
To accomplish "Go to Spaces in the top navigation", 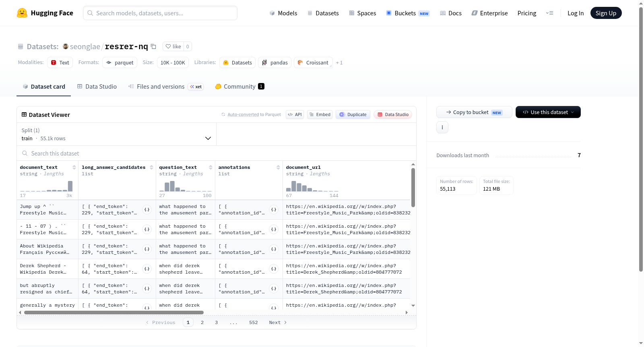I will pyautogui.click(x=363, y=13).
